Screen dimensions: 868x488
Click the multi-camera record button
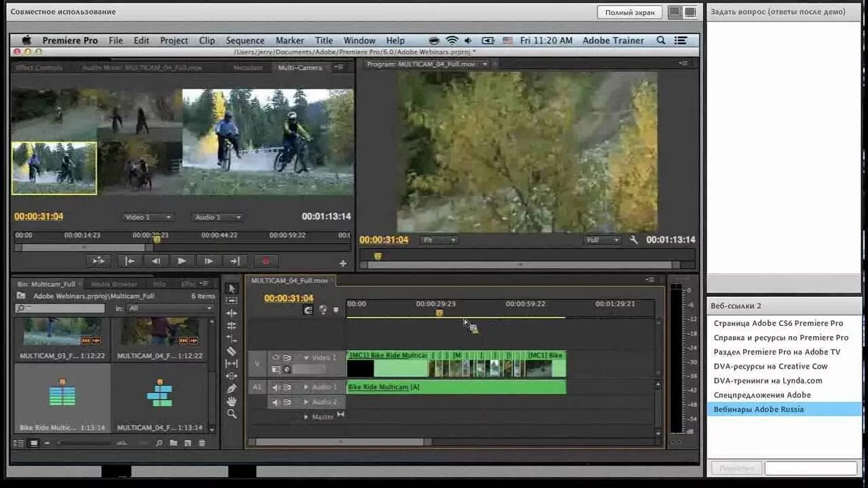[x=266, y=261]
